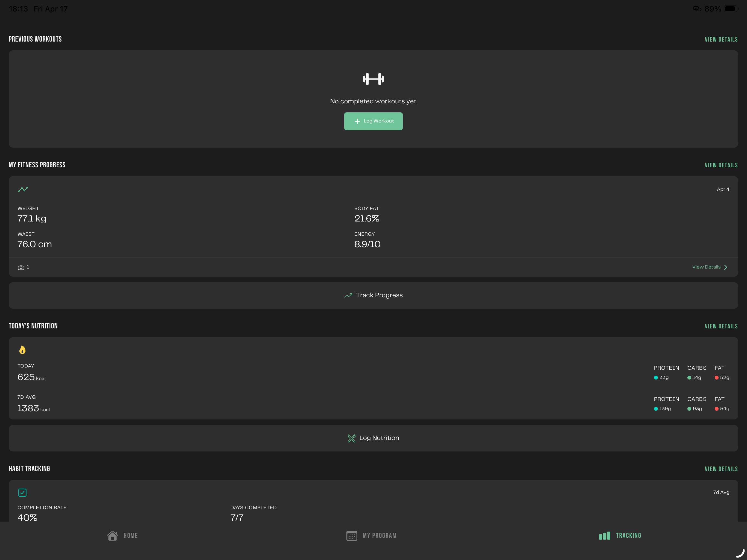747x560 pixels.
Task: Switch to the My Program tab
Action: pyautogui.click(x=372, y=536)
